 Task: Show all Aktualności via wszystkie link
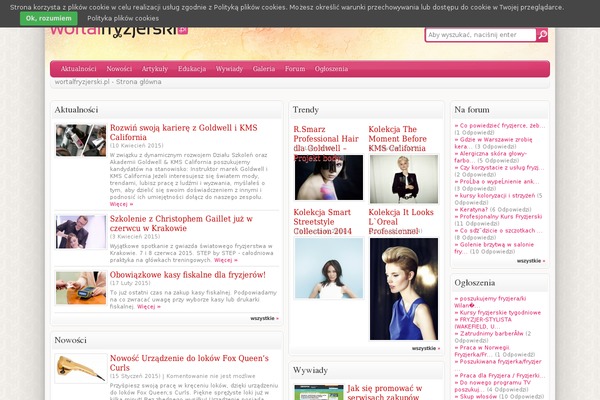point(264,318)
